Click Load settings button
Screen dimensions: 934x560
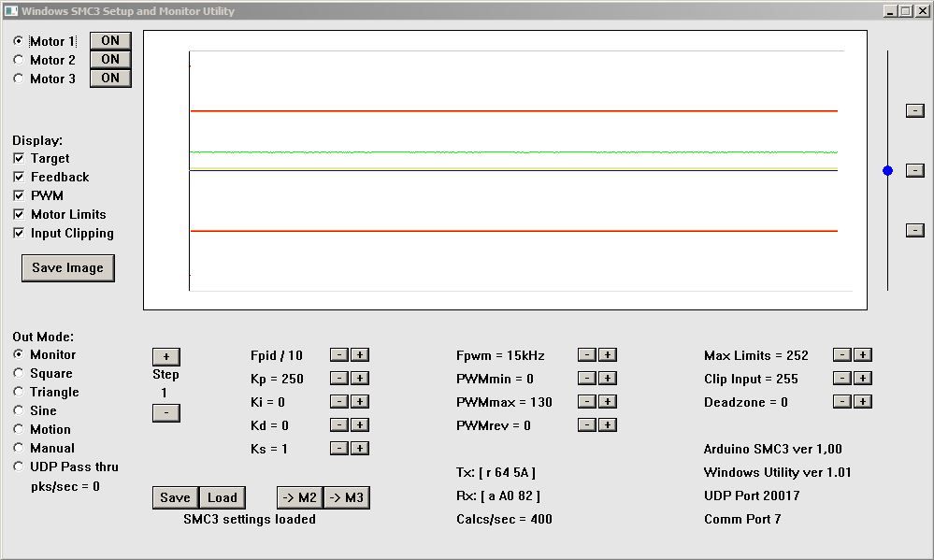223,497
